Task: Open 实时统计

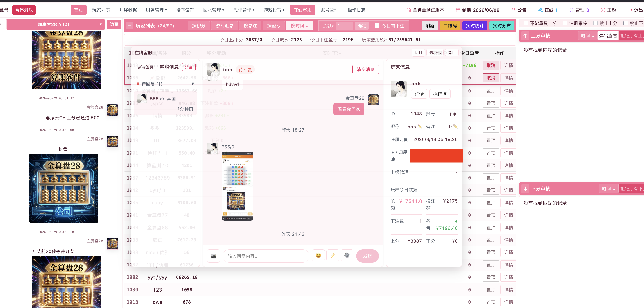Action: point(475,26)
